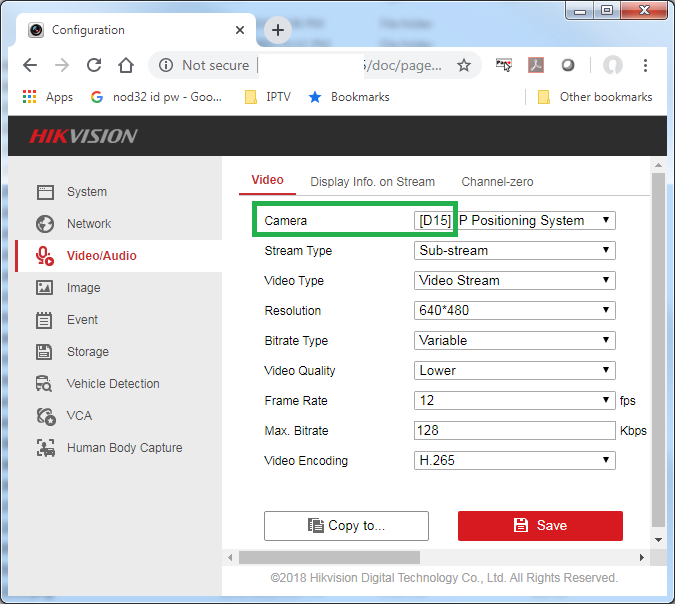Click the Copy to... button

(x=346, y=525)
